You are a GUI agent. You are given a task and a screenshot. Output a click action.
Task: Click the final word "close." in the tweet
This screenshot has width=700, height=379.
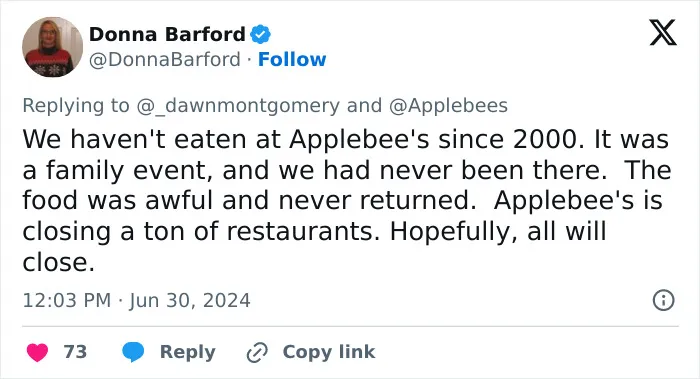[x=58, y=262]
